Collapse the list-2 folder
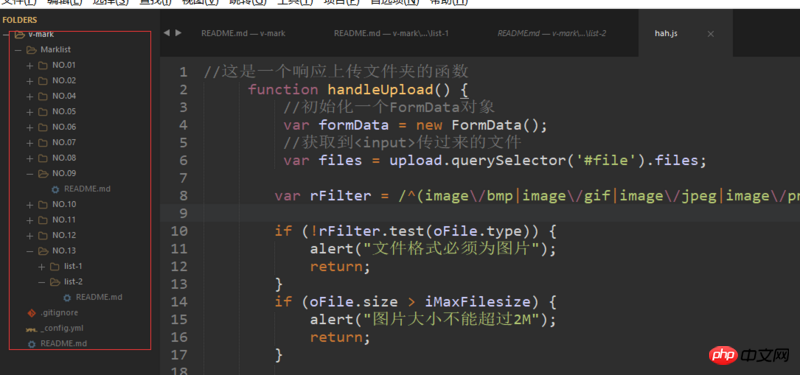 (42, 282)
